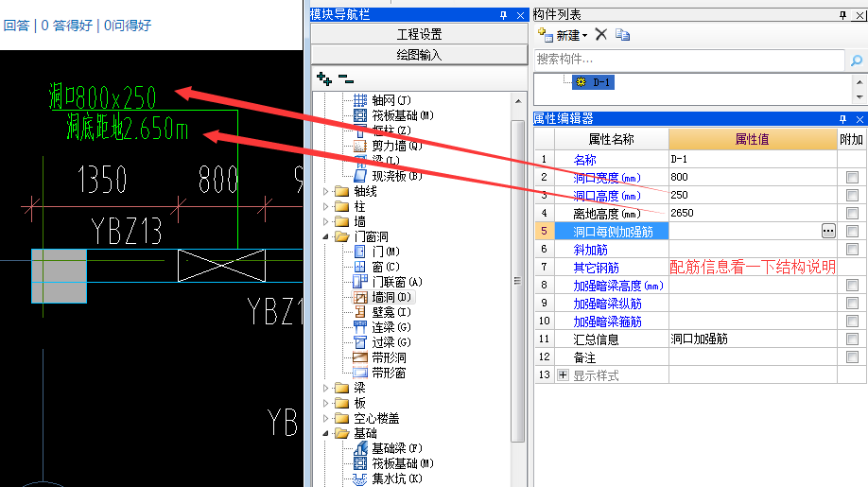868x487 pixels.
Task: Open the 绘图输入 section
Action: click(419, 55)
